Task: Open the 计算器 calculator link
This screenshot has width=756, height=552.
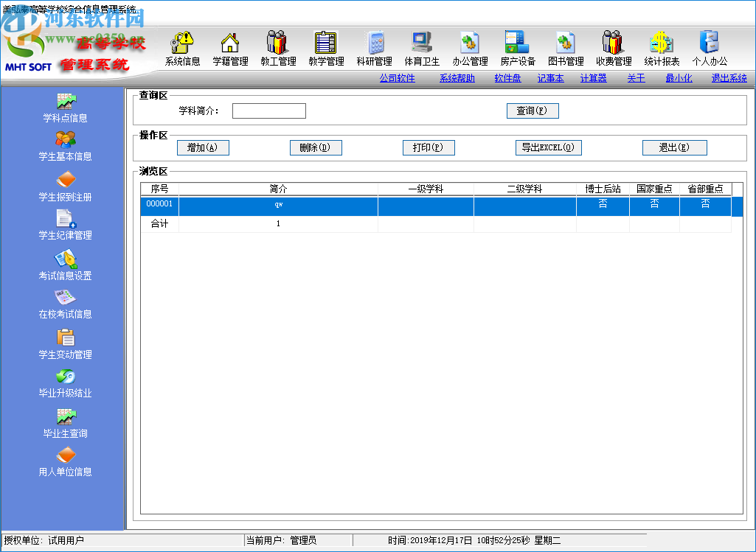Action: (x=594, y=77)
